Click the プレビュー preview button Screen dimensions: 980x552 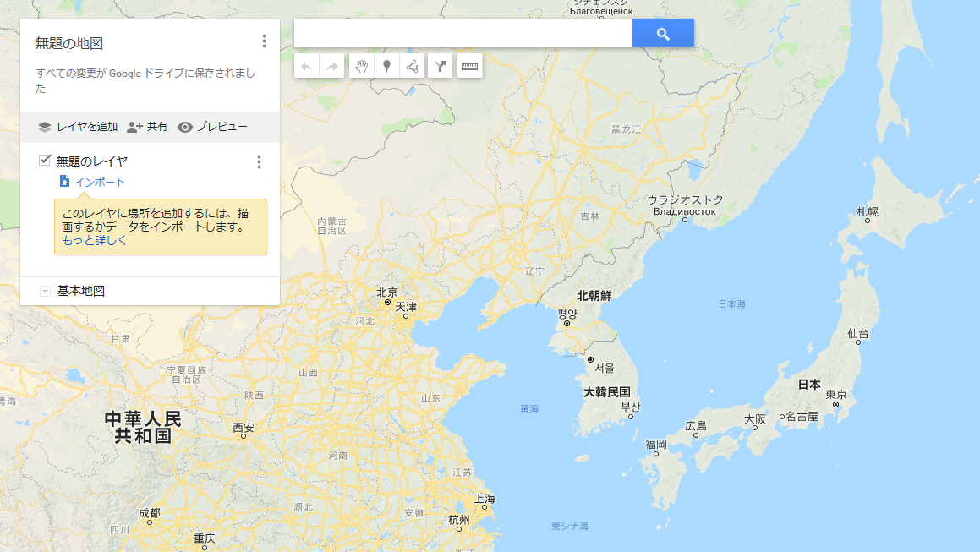point(212,127)
